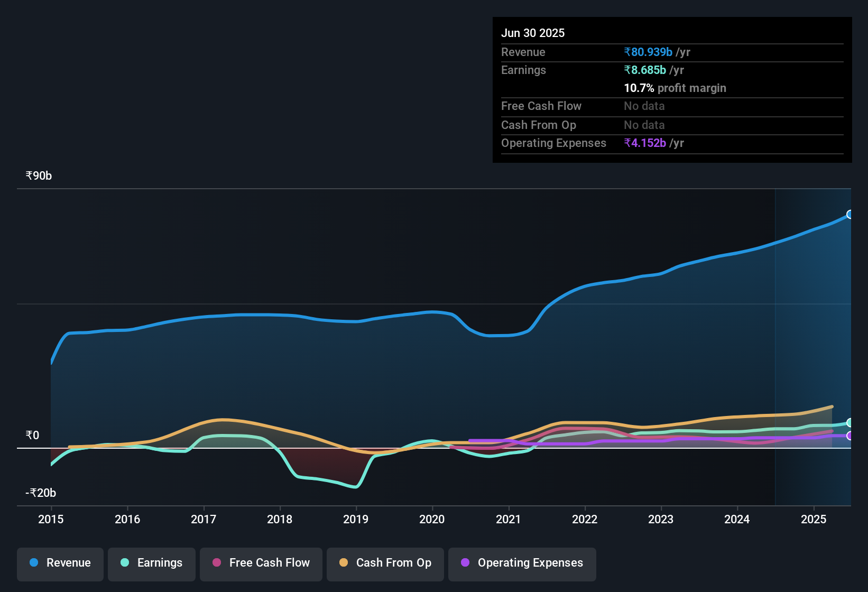Click the 2022 x-axis label

(585, 519)
